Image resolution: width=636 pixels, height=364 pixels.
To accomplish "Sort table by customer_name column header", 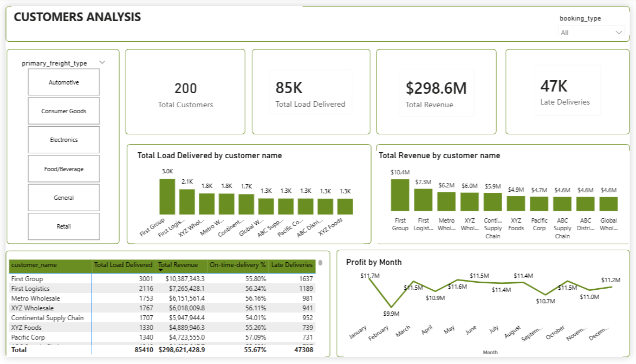I will point(50,265).
